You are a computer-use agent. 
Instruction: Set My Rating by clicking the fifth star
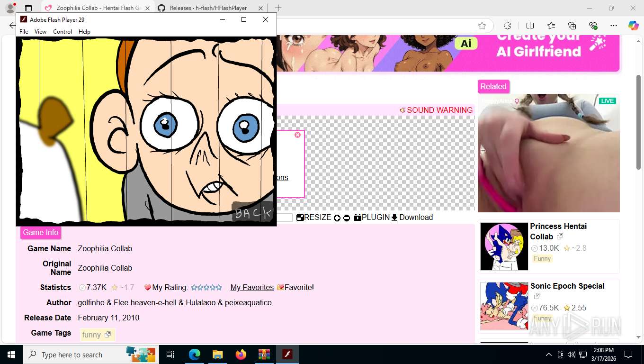[x=219, y=287]
